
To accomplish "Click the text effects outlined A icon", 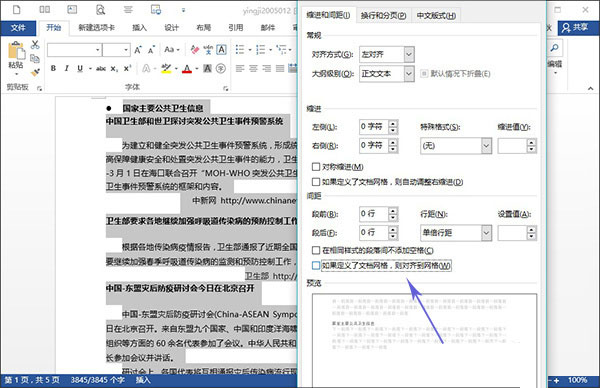I will point(146,68).
